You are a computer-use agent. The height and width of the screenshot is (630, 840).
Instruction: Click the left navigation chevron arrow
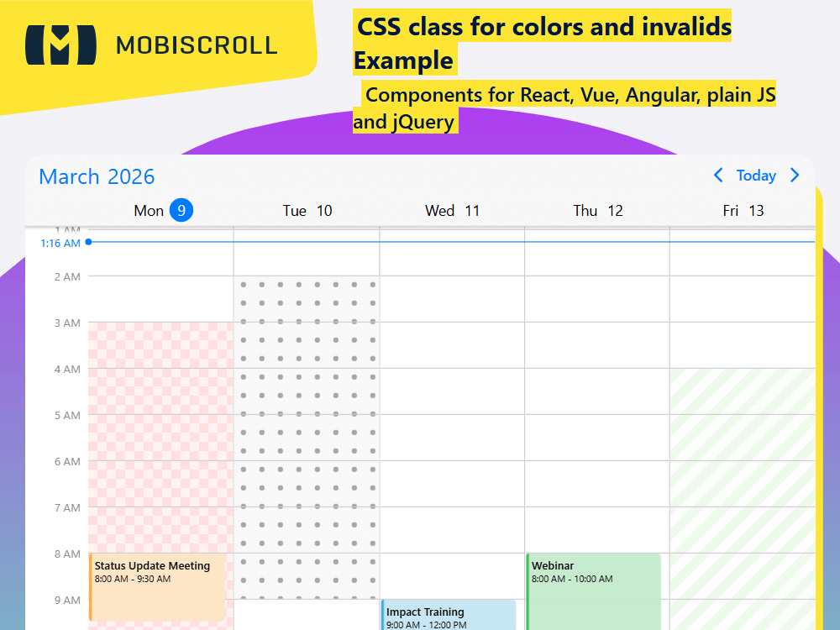pyautogui.click(x=718, y=176)
